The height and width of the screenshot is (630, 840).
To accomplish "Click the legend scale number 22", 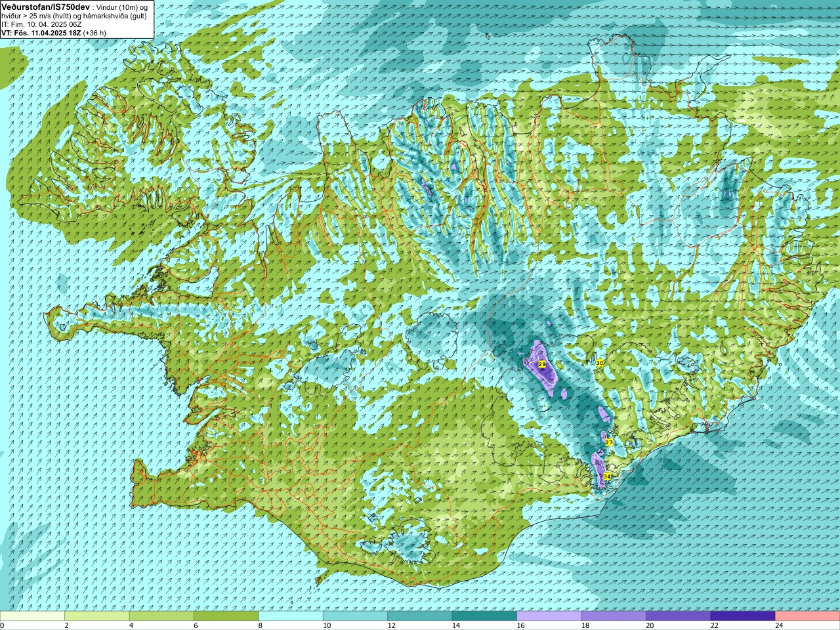I will point(715,625).
